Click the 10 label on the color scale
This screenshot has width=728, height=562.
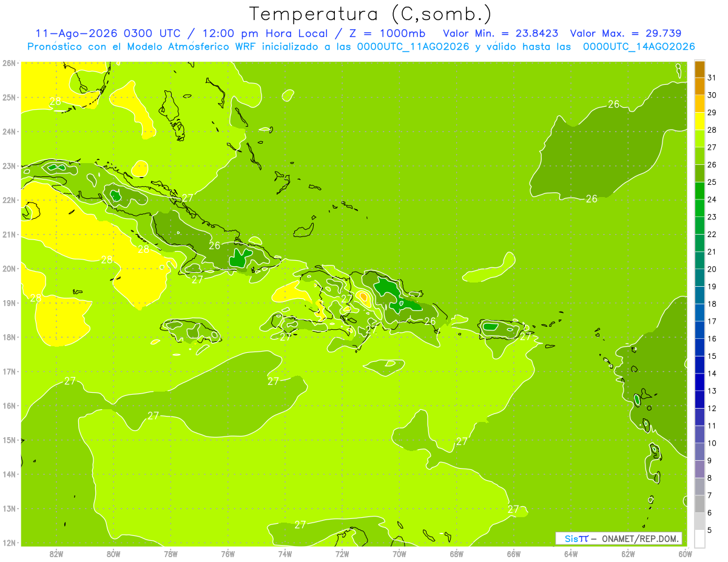[712, 443]
